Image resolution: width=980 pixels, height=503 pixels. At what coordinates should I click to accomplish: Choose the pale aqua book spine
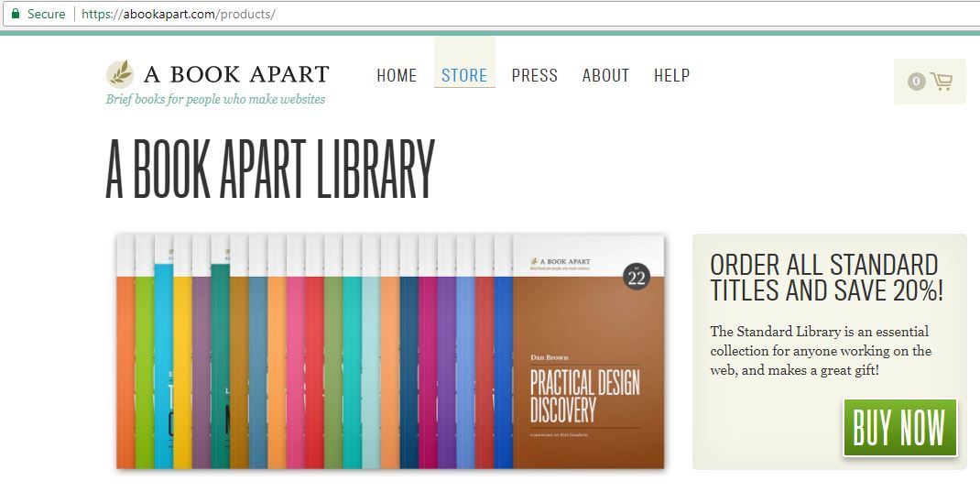(x=370, y=366)
